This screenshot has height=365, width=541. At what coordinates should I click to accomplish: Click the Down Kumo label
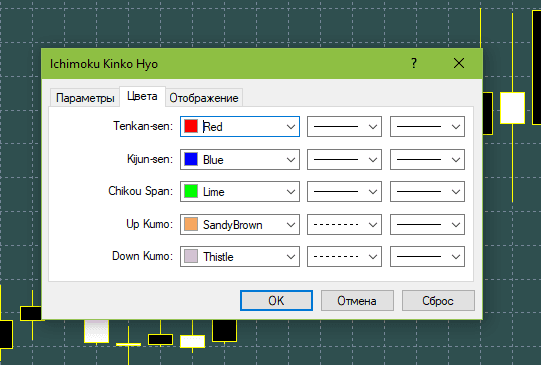(x=142, y=256)
